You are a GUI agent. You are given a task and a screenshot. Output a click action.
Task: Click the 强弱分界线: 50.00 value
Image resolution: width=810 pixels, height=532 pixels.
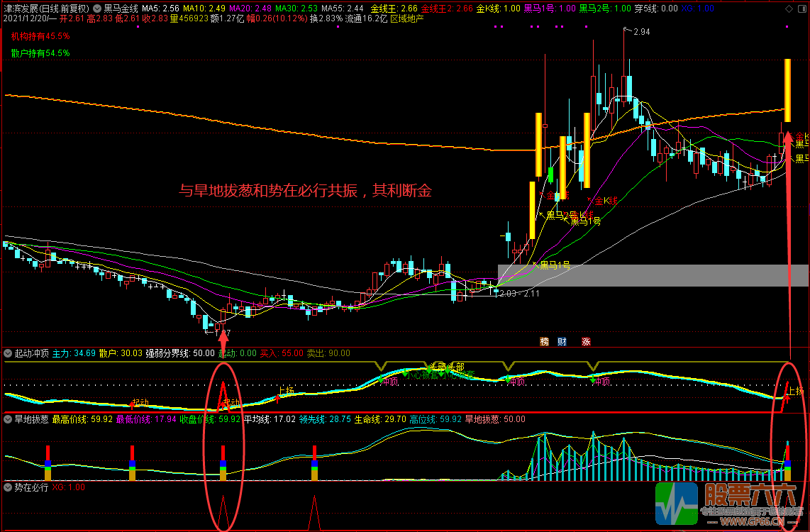(180, 353)
